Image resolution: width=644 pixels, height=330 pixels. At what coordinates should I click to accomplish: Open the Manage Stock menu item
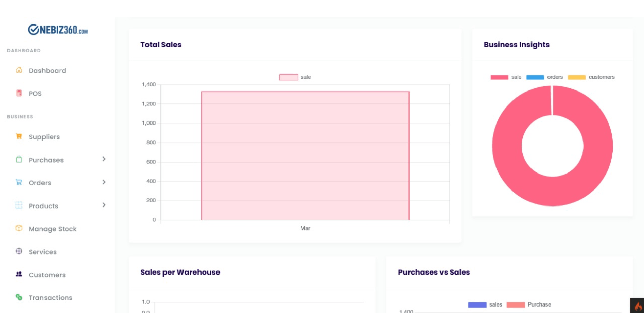(x=53, y=229)
